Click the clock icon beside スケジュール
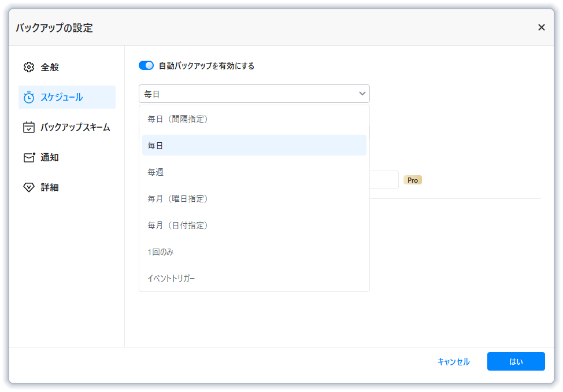Viewport: 563px width, 392px height. pyautogui.click(x=29, y=97)
